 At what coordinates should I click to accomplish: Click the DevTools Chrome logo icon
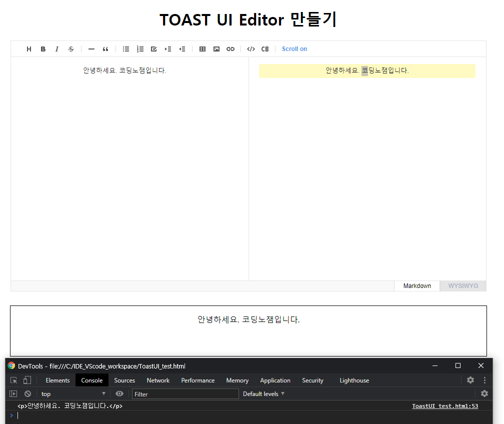pyautogui.click(x=11, y=366)
